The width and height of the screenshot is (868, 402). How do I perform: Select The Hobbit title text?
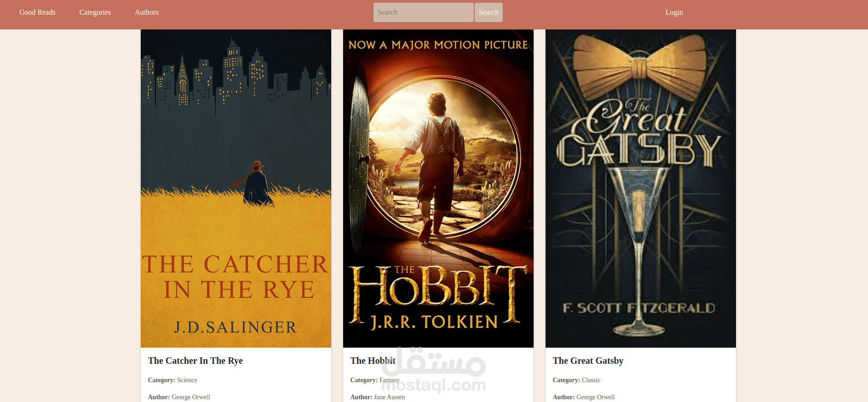(x=373, y=361)
